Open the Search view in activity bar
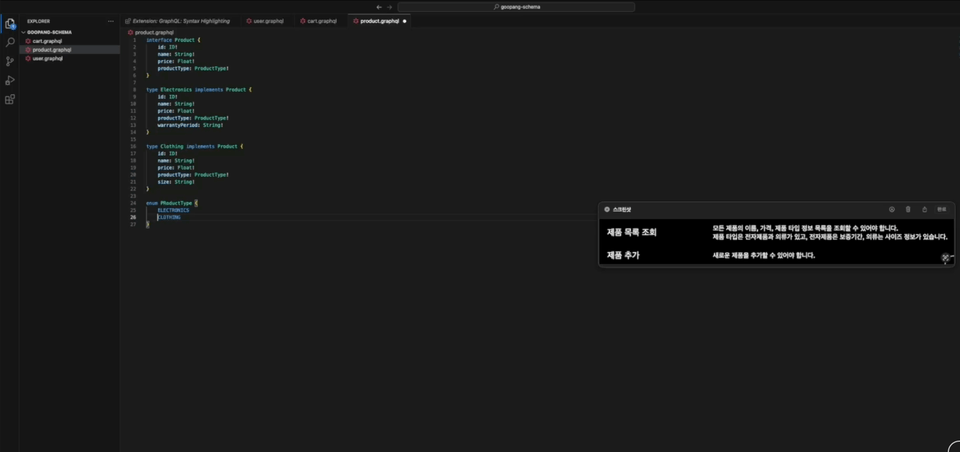Screen dimensions: 960x452 [9, 42]
